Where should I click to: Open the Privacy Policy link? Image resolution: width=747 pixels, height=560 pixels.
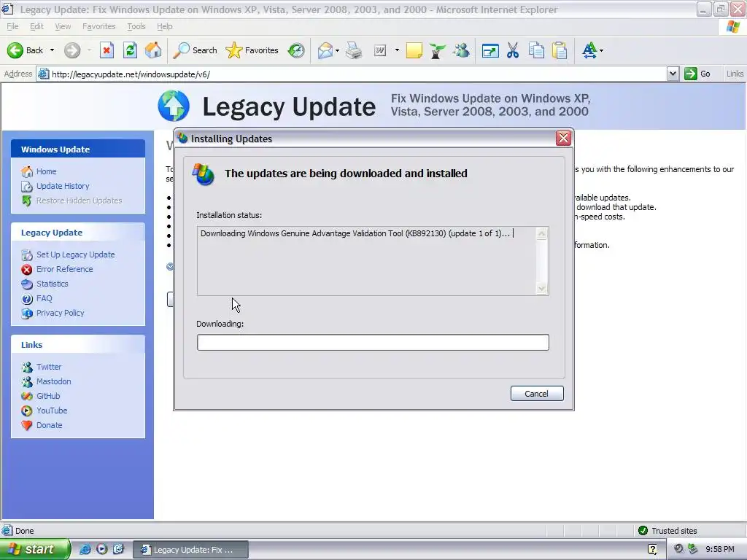60,313
